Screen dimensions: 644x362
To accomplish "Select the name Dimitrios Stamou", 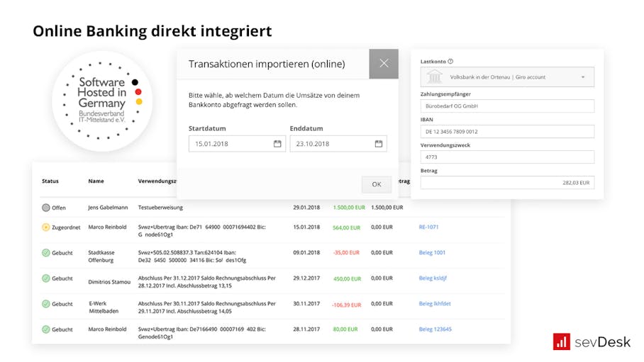I will (109, 282).
